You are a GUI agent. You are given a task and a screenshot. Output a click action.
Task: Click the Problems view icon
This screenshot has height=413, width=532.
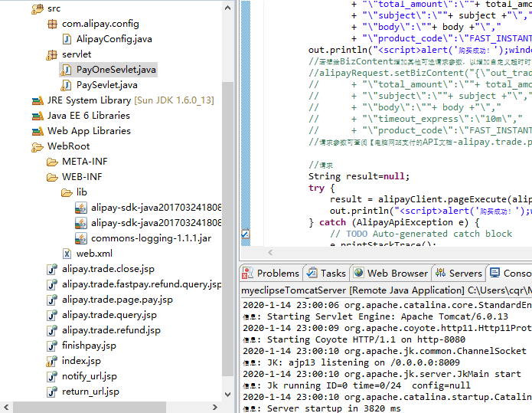(248, 273)
